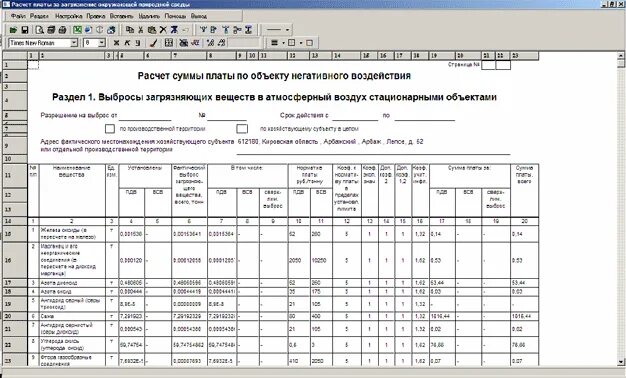Viewport: 626px width, 378px height.
Task: Click 'Раздел 1. Выбросы загрязняющих веществ' heading
Action: coord(274,97)
